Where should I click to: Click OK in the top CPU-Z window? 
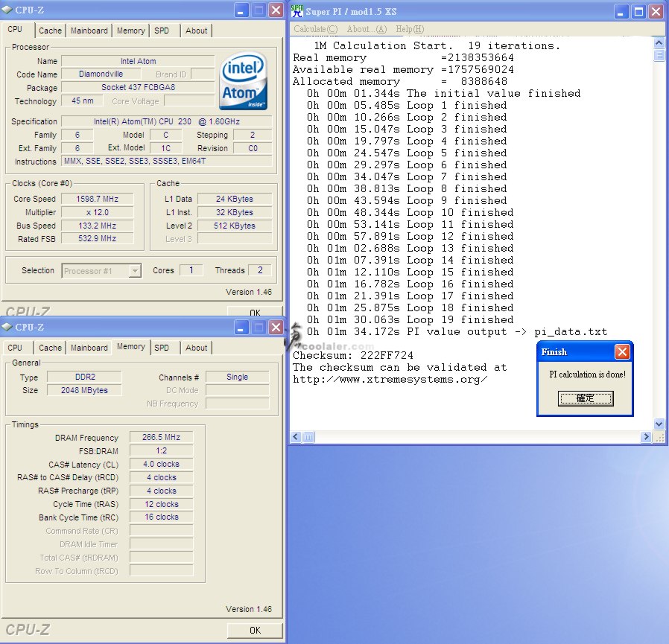click(x=255, y=312)
